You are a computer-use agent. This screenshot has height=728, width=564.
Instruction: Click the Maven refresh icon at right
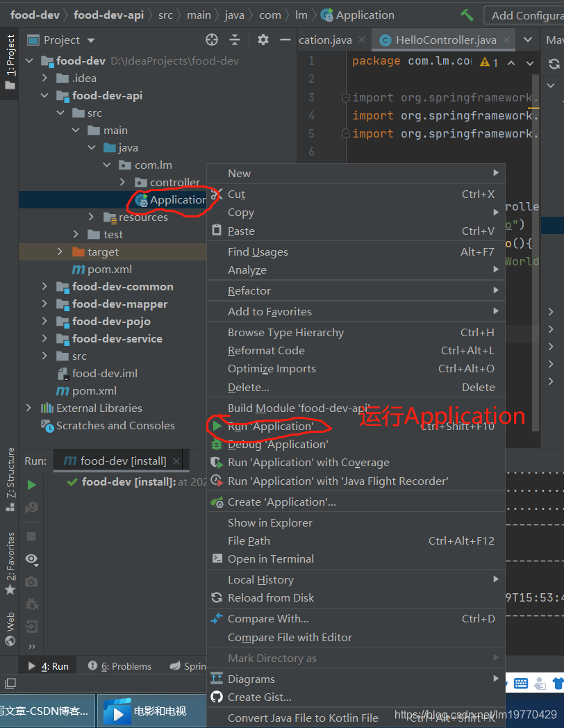pos(554,64)
